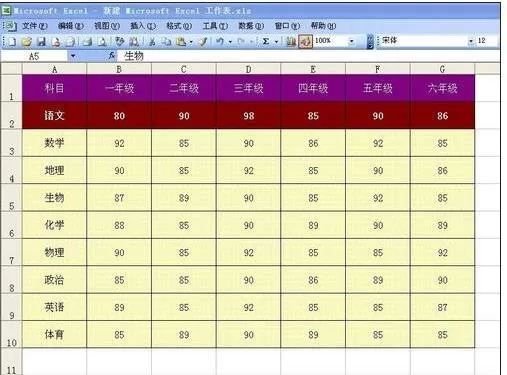Click the Permission icon next to Save
The height and width of the screenshot is (375, 507).
[56, 41]
